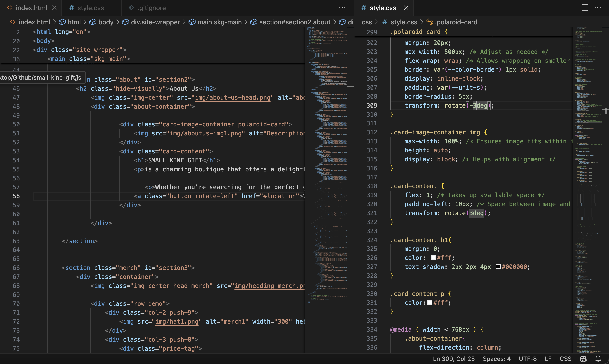Close the right style.css tab
Viewport: 609px width, 364px height.
pyautogui.click(x=406, y=8)
